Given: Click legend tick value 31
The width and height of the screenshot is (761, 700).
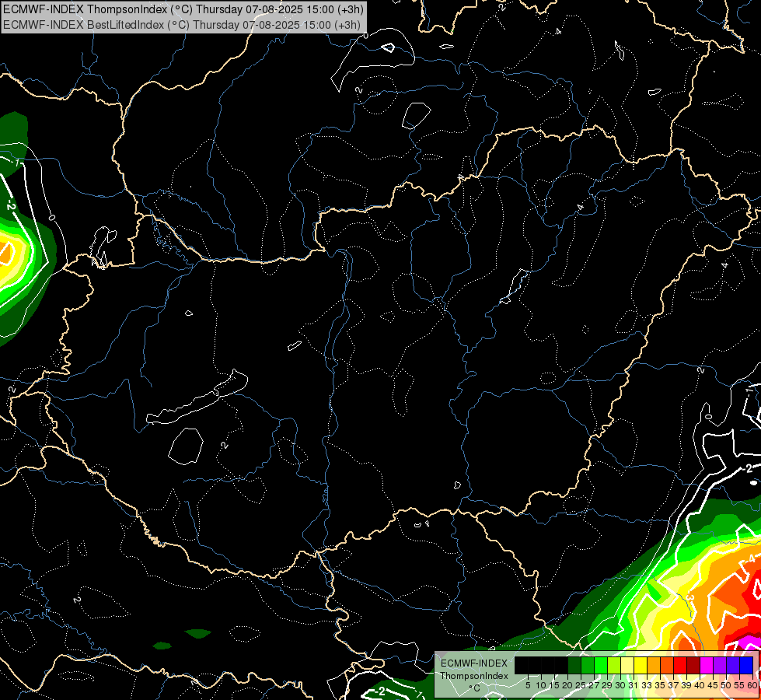Looking at the screenshot, I should click(634, 685).
